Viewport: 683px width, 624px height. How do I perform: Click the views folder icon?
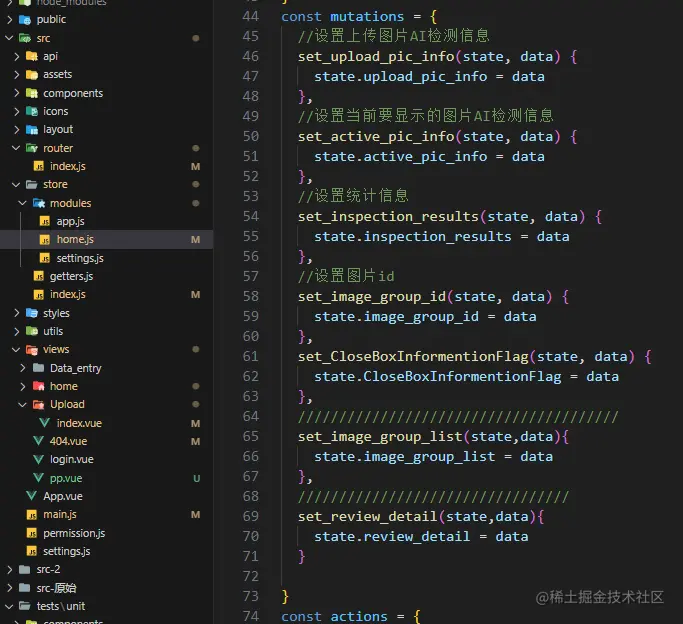(x=31, y=350)
